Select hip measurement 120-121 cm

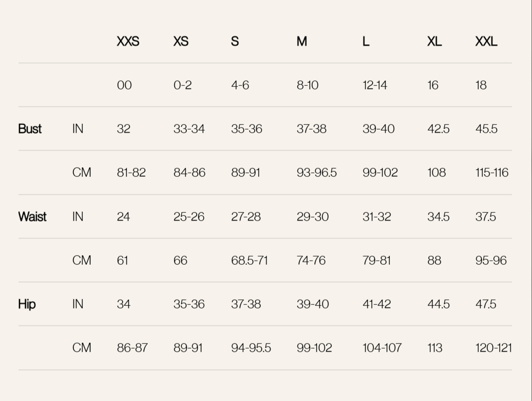[x=493, y=348]
